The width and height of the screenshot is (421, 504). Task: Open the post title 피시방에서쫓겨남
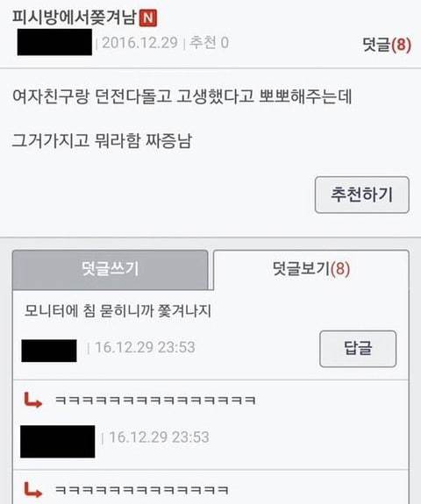(x=75, y=18)
